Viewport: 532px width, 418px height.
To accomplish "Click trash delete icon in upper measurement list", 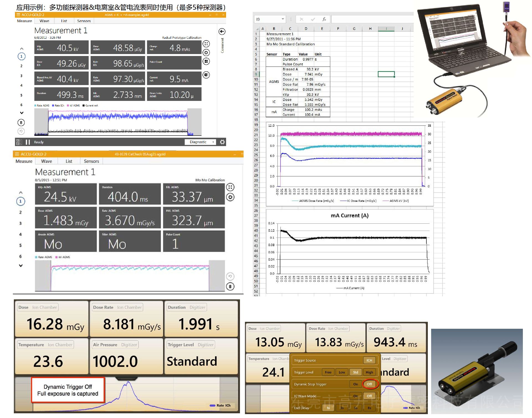I will [21, 123].
